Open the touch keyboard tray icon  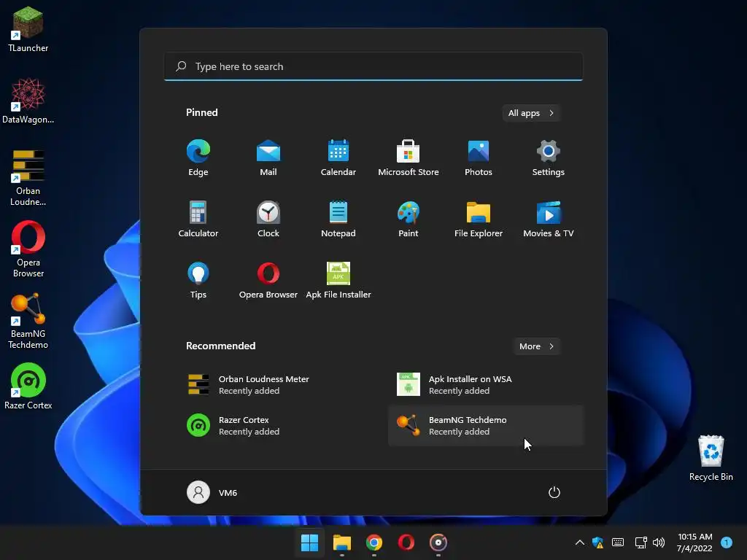point(618,542)
